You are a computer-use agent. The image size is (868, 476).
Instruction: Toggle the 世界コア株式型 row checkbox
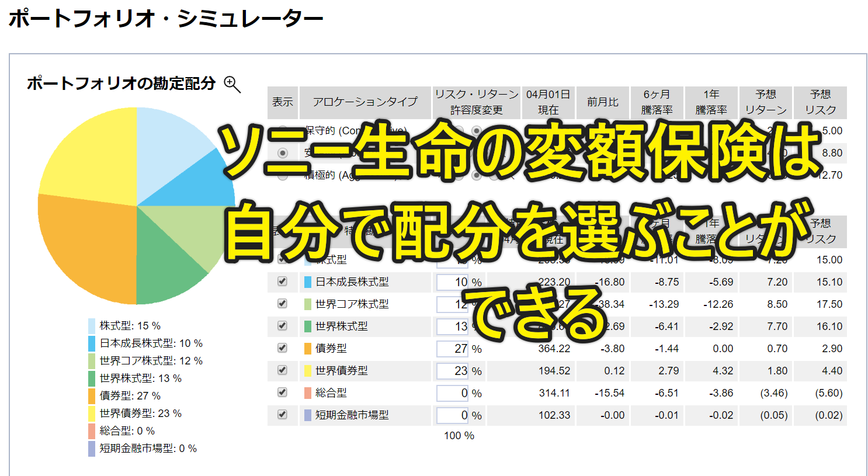[283, 304]
